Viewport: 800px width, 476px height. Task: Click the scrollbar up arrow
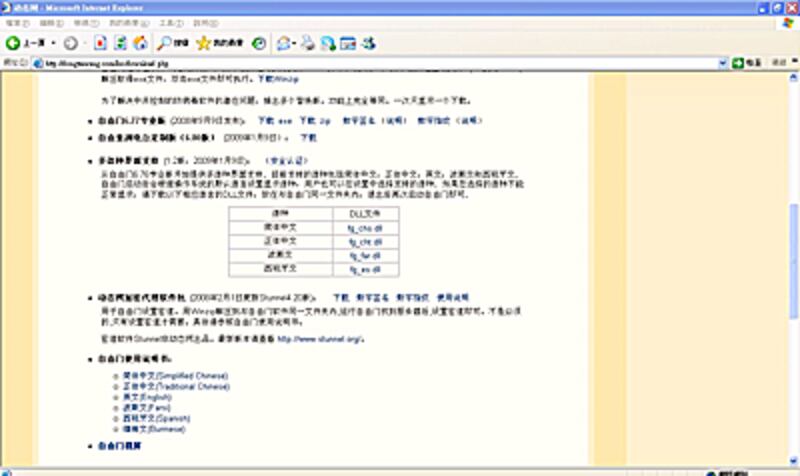(x=793, y=78)
